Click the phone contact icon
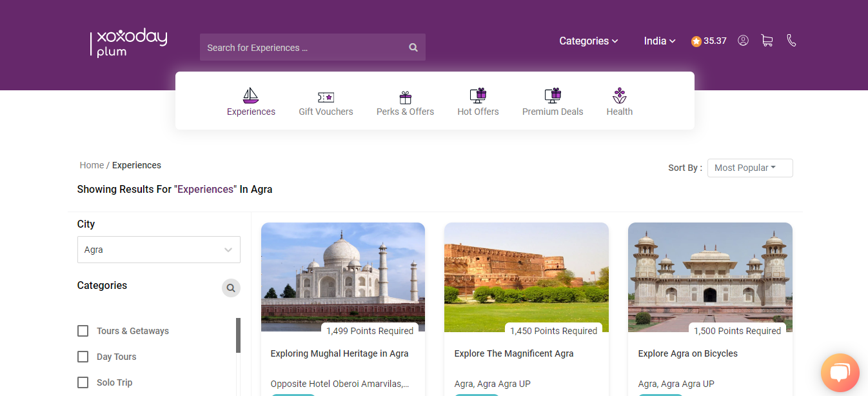868x396 pixels. point(791,40)
